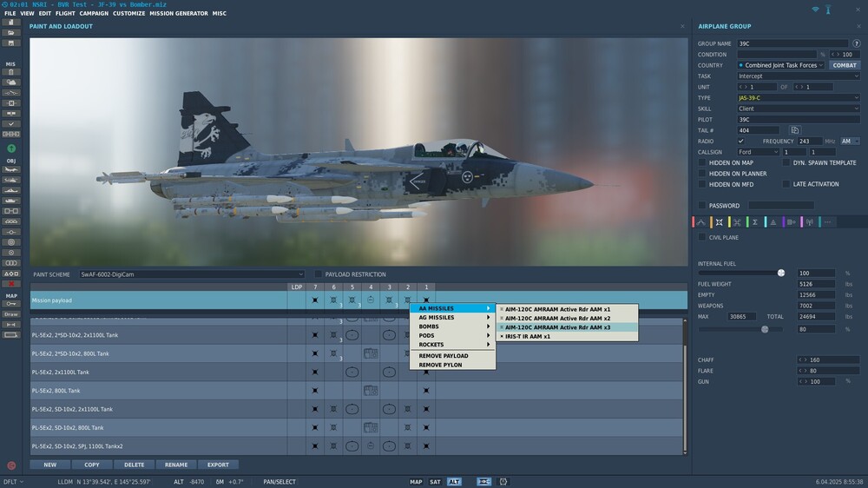Screen dimensions: 868x488
Task: Enable PAYLOAD RESTRICTION checkbox
Action: [318, 274]
